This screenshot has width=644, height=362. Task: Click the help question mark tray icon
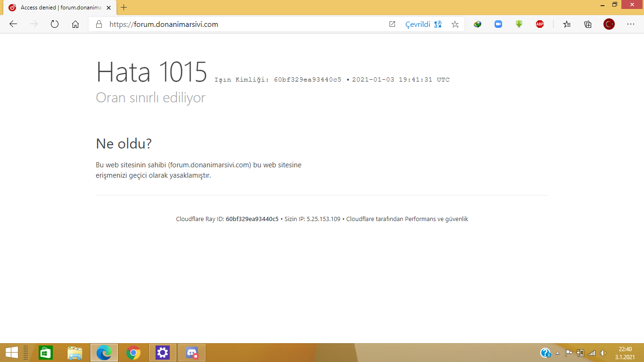point(545,353)
